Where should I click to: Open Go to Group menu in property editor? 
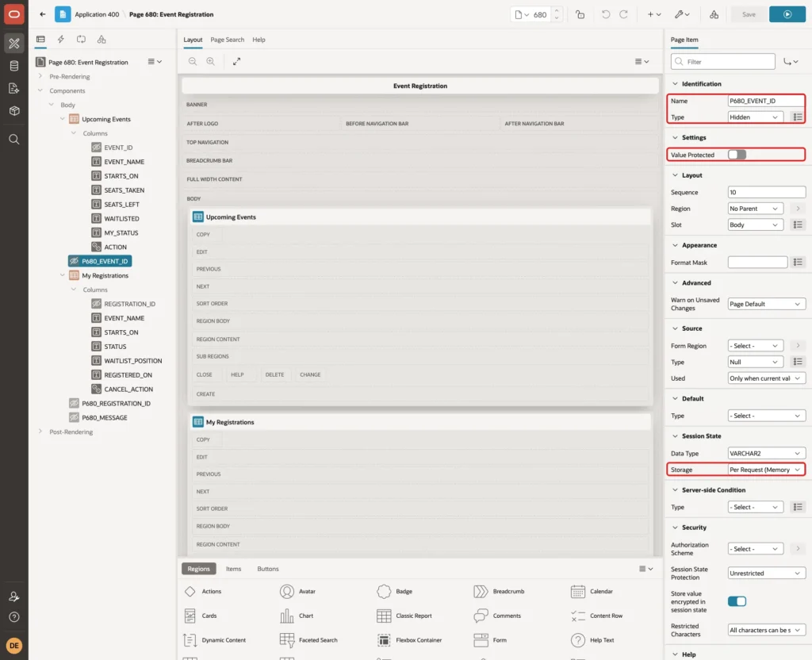[791, 62]
